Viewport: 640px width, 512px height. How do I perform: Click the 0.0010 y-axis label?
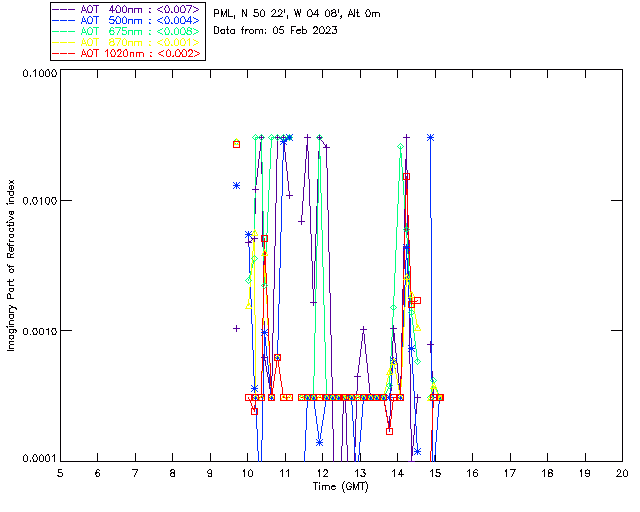pos(39,331)
